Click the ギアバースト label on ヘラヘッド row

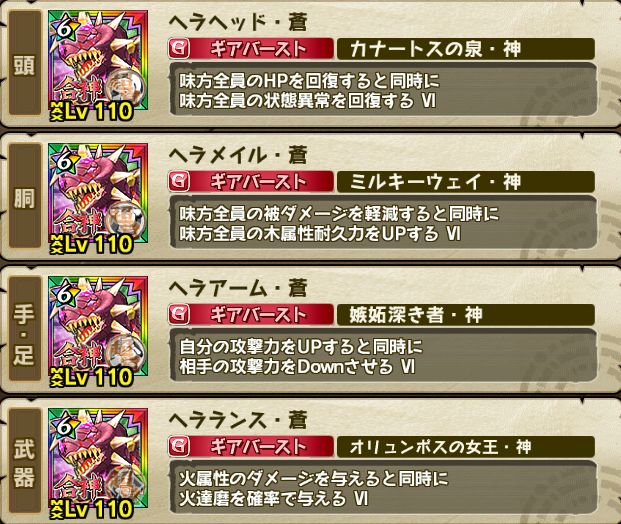[259, 49]
